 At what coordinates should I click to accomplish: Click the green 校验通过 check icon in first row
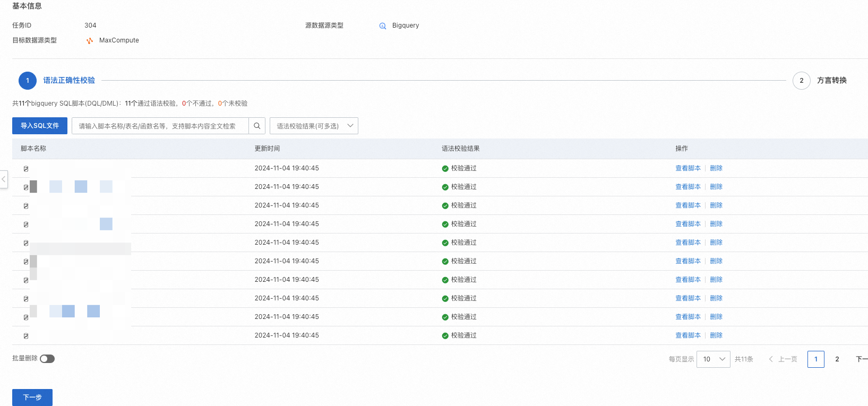coord(445,169)
